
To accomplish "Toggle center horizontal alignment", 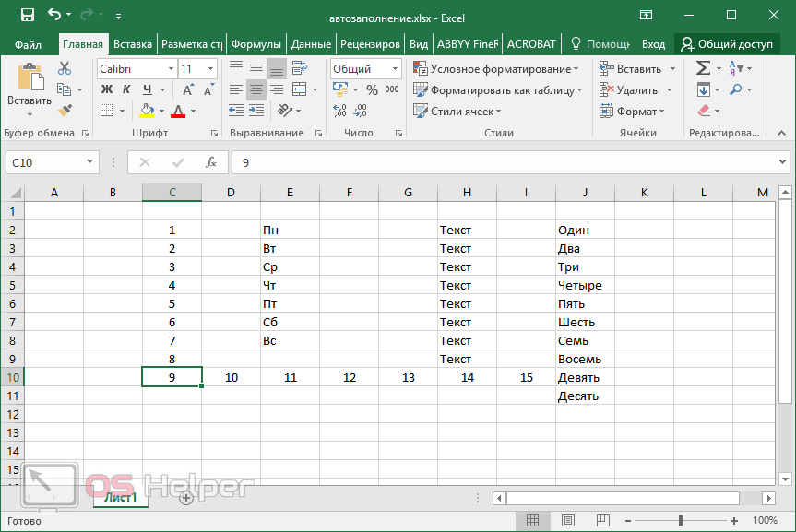I will (x=255, y=89).
